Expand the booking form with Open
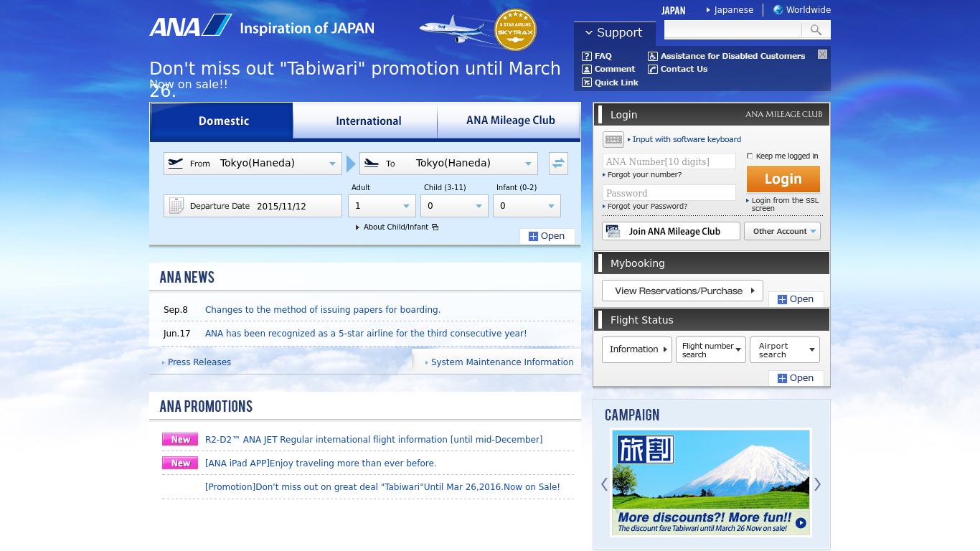 [547, 235]
